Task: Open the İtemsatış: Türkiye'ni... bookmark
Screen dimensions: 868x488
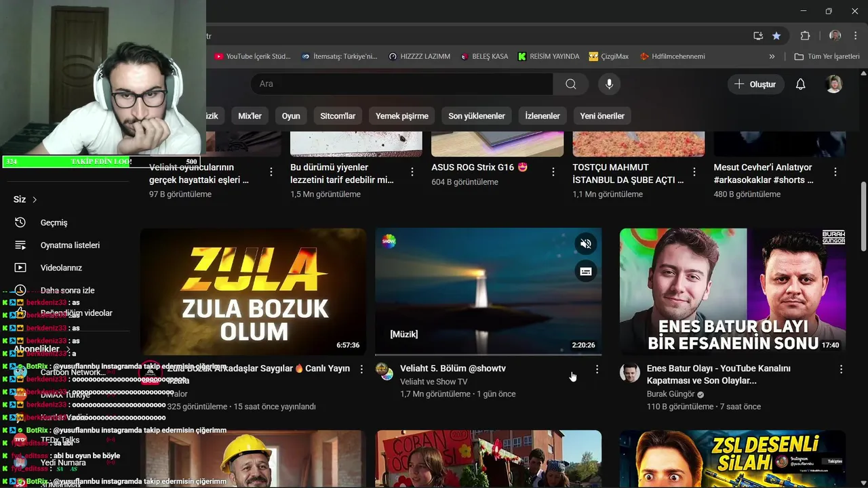Action: 340,56
